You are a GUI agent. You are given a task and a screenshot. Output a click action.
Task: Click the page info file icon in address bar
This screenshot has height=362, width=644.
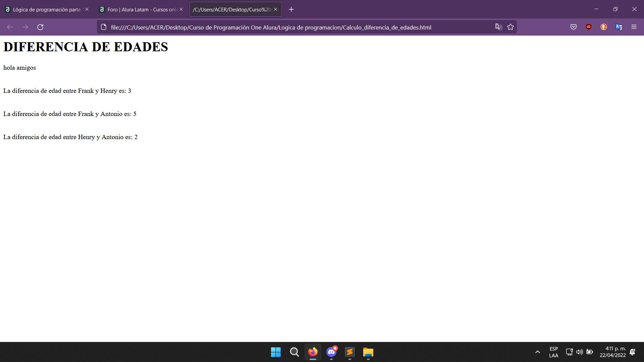coord(104,27)
